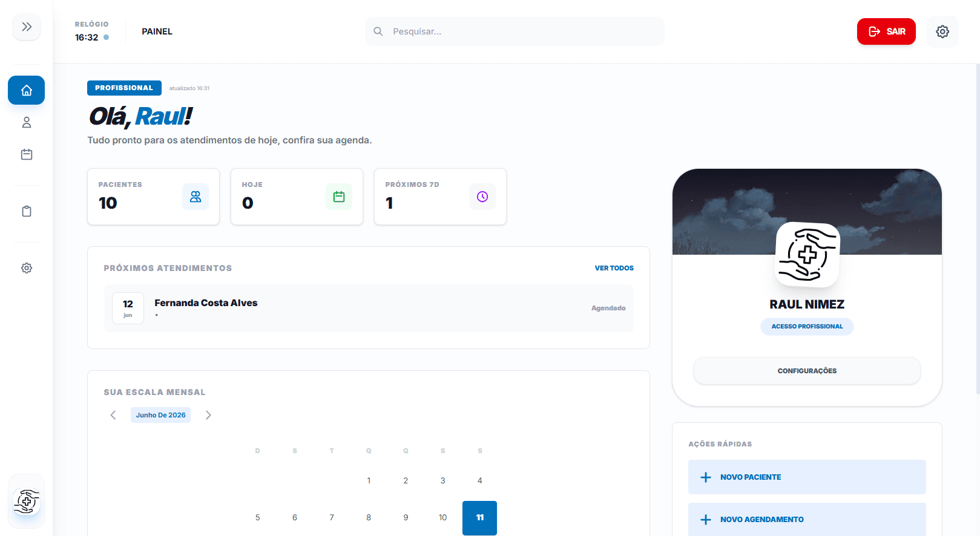Select day 10 in the monthly calendar
This screenshot has height=536, width=980.
(x=442, y=518)
